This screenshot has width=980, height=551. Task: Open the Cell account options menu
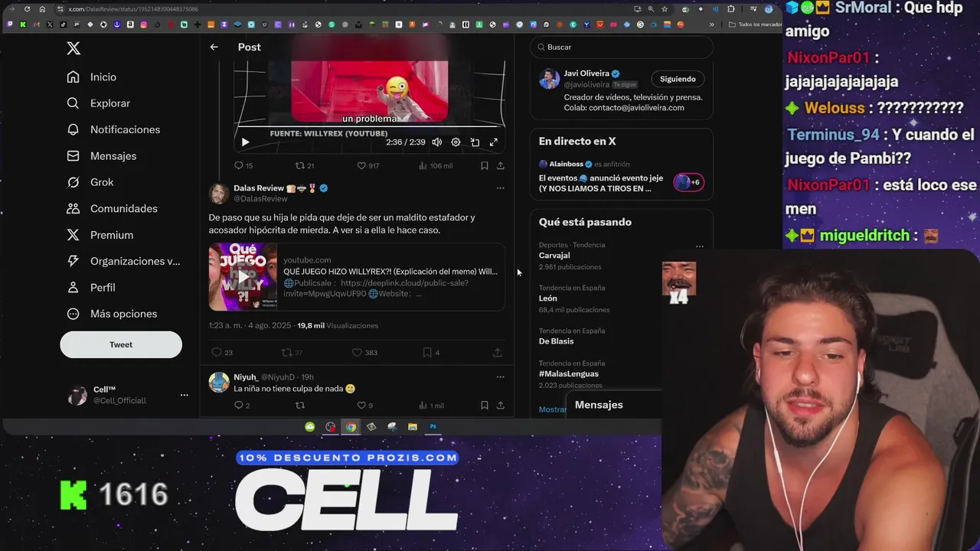(184, 395)
